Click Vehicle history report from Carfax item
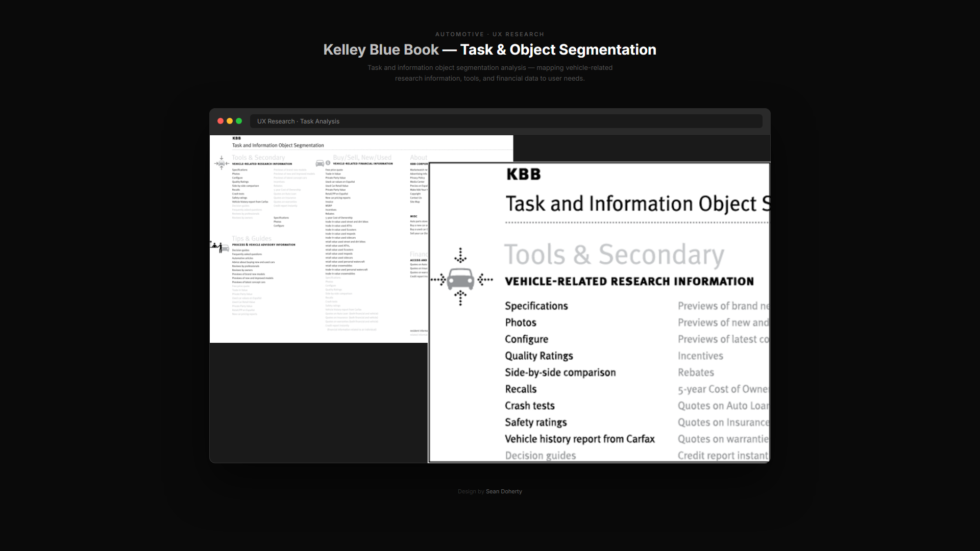980x551 pixels. [x=579, y=439]
